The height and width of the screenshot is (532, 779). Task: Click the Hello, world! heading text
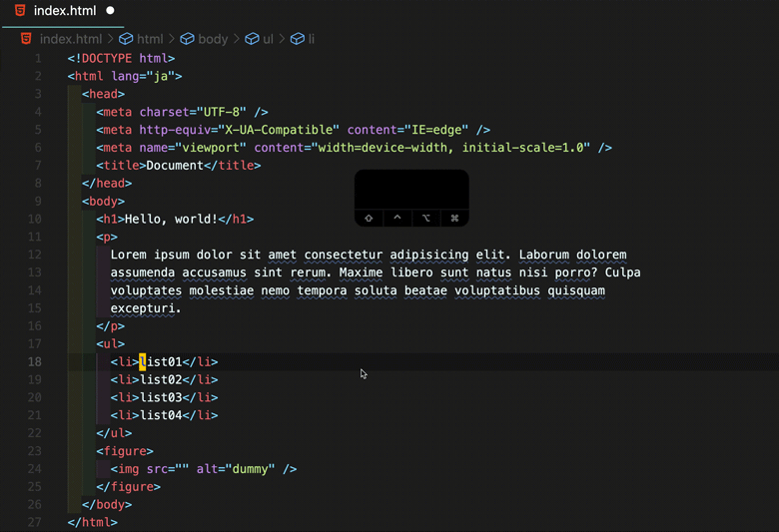pos(172,219)
